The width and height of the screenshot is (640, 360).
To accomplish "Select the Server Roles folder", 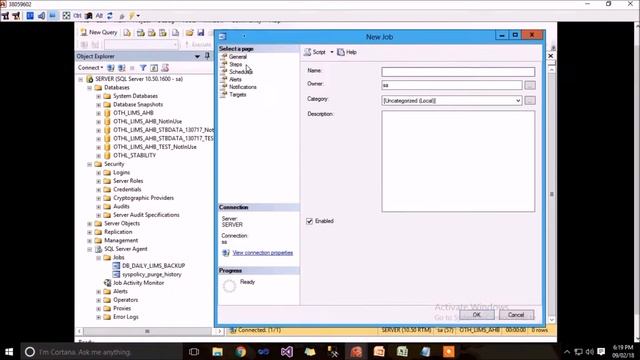I will click(x=128, y=181).
